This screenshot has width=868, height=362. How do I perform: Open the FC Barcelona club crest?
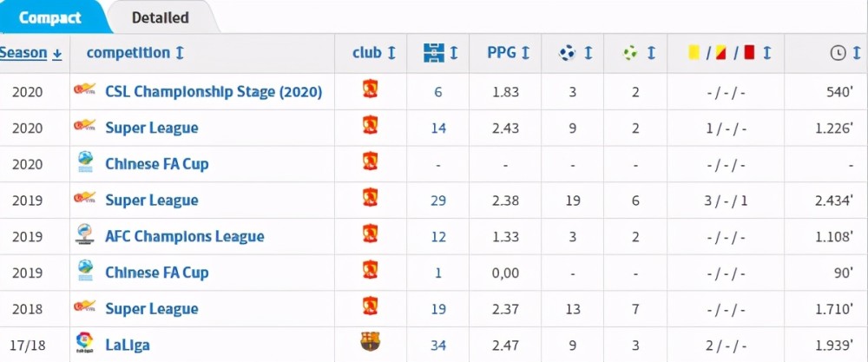(370, 342)
